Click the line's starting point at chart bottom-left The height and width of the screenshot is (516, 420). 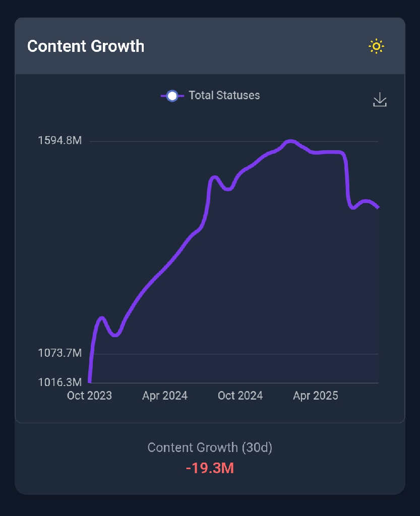89,381
